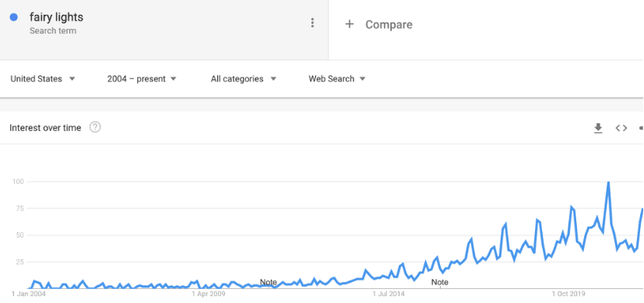This screenshot has width=644, height=303.
Task: Download the chart data as CSV
Action: [x=598, y=128]
